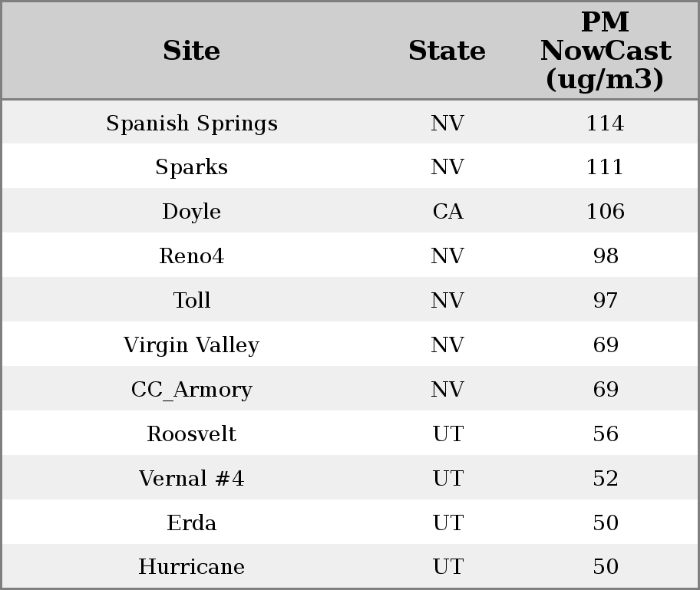Select the Reno4 site entry
Image resolution: width=700 pixels, height=590 pixels.
click(x=191, y=256)
